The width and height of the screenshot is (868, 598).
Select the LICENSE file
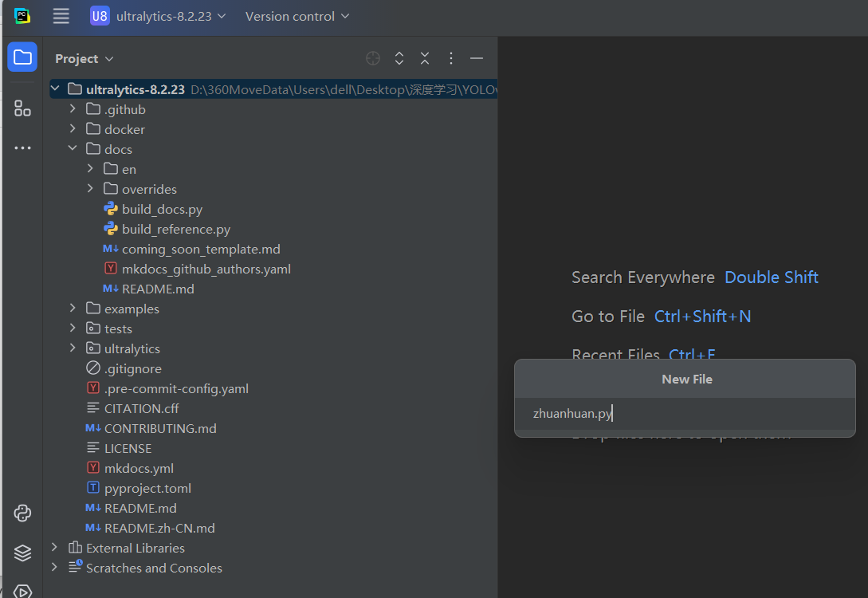[128, 448]
